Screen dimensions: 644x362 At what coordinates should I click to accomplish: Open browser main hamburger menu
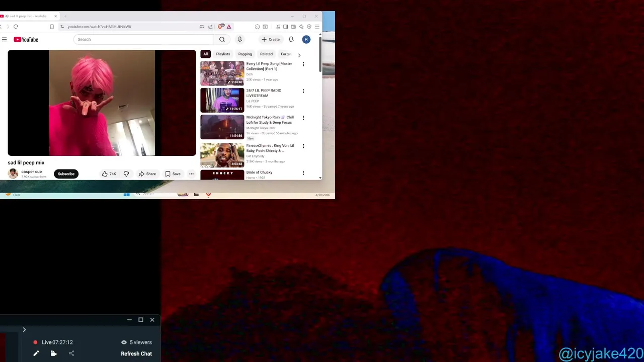point(317,27)
